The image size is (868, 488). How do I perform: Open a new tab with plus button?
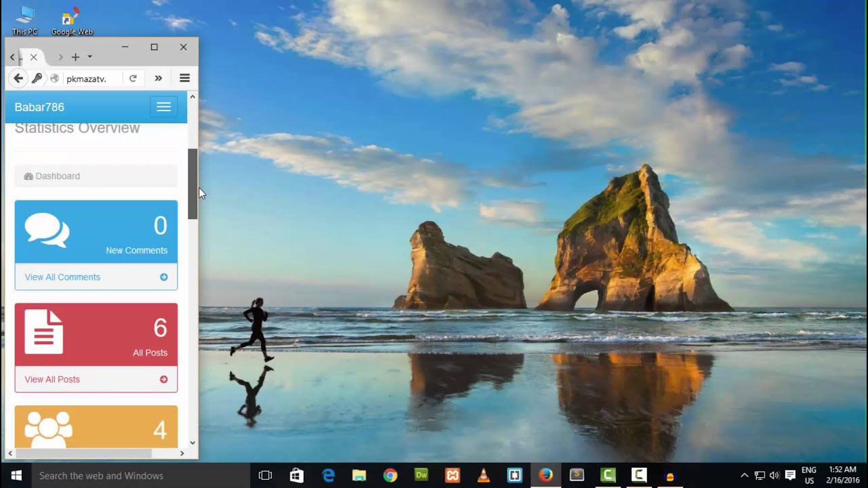pos(75,57)
